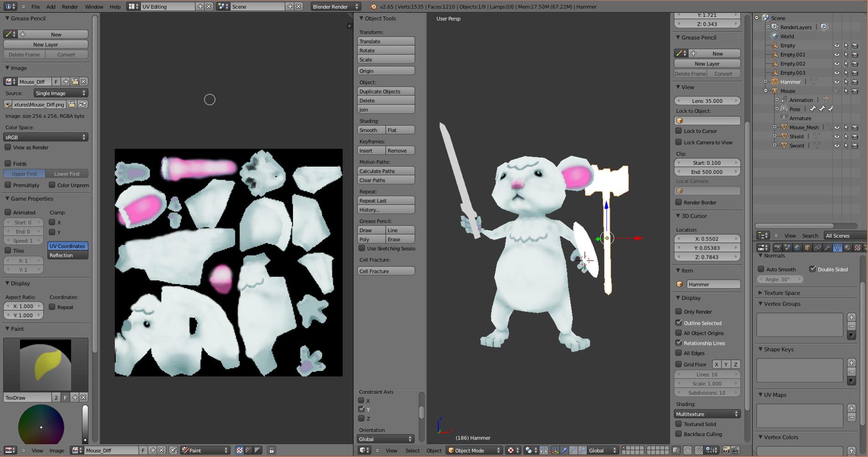Expand the Mouse_Mesh entry in the outliner
Viewport: 868px width, 457px height.
click(775, 127)
